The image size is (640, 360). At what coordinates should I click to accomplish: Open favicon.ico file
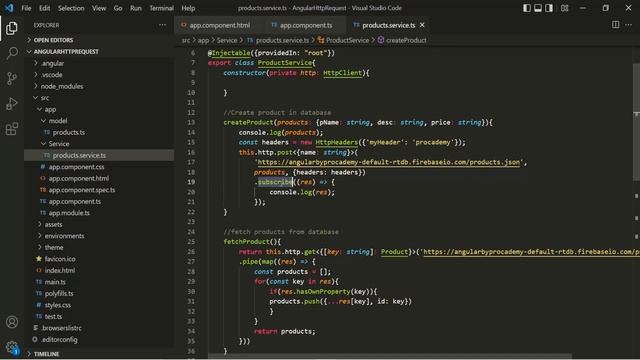(99, 259)
